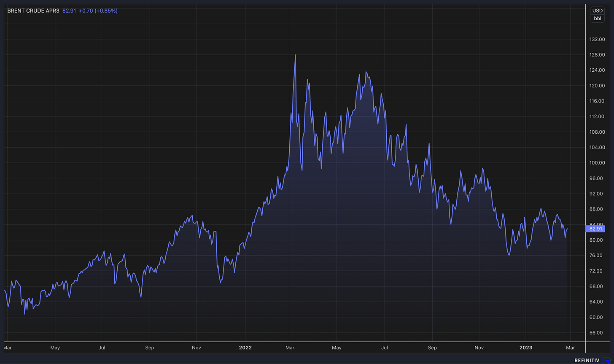This screenshot has width=614, height=364.
Task: Click the 112.00 price axis label
Action: tap(597, 116)
